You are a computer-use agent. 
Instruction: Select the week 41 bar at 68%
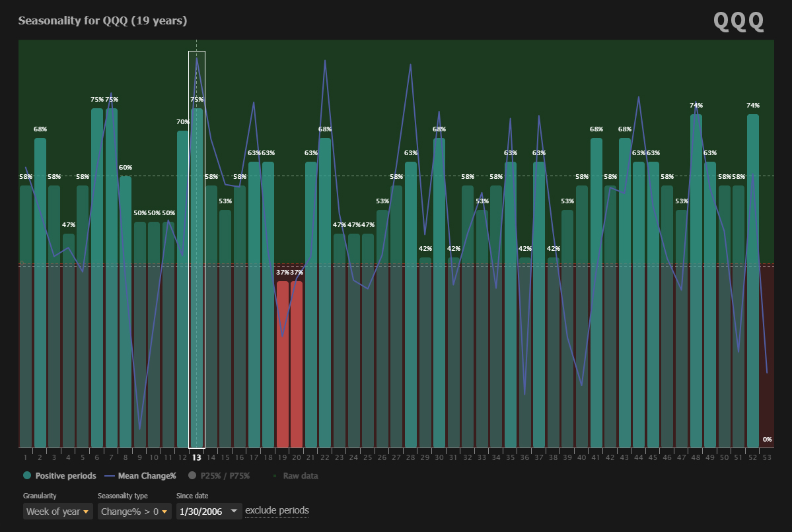[596, 292]
